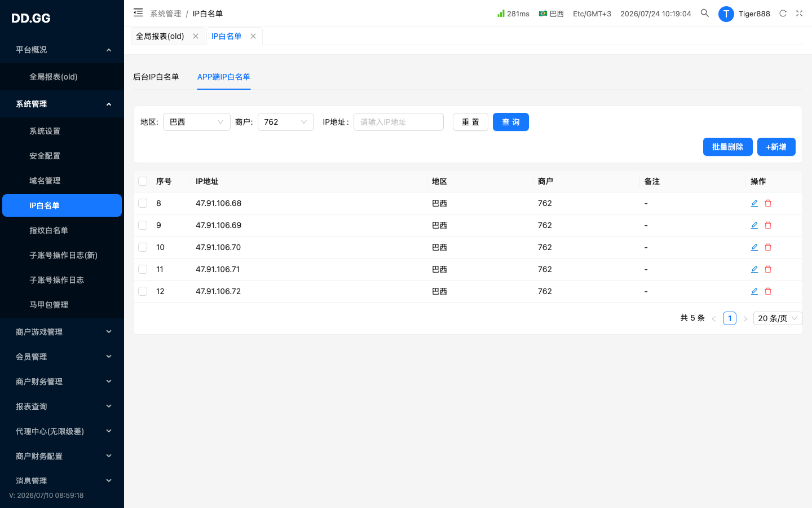Screen dimensions: 812x508
Task: Click the 重置 reset button
Action: click(470, 122)
